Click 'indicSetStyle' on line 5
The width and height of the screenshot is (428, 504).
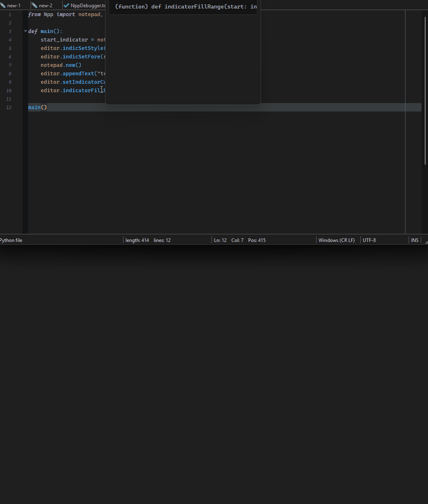[x=83, y=48]
